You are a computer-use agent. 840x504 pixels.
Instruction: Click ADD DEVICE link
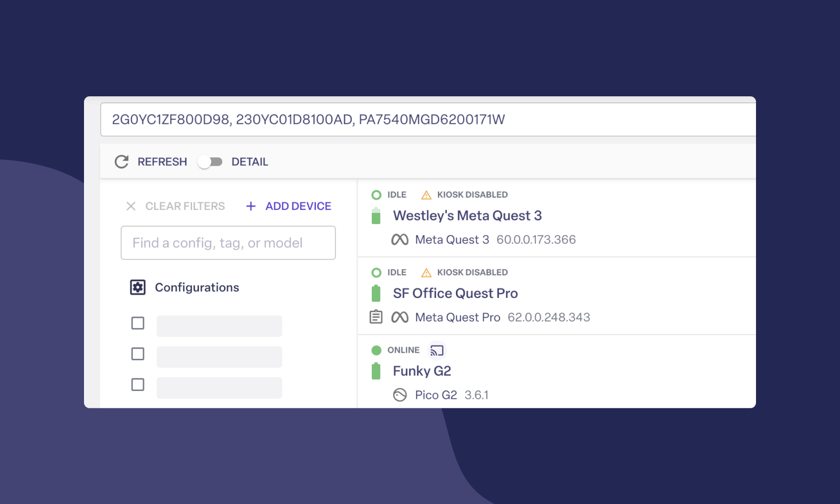click(x=298, y=206)
